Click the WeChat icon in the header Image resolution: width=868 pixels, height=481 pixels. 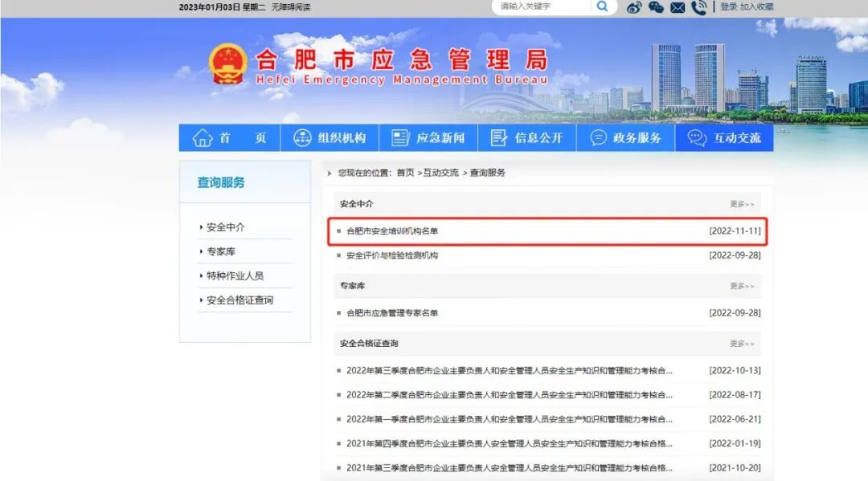pyautogui.click(x=657, y=7)
